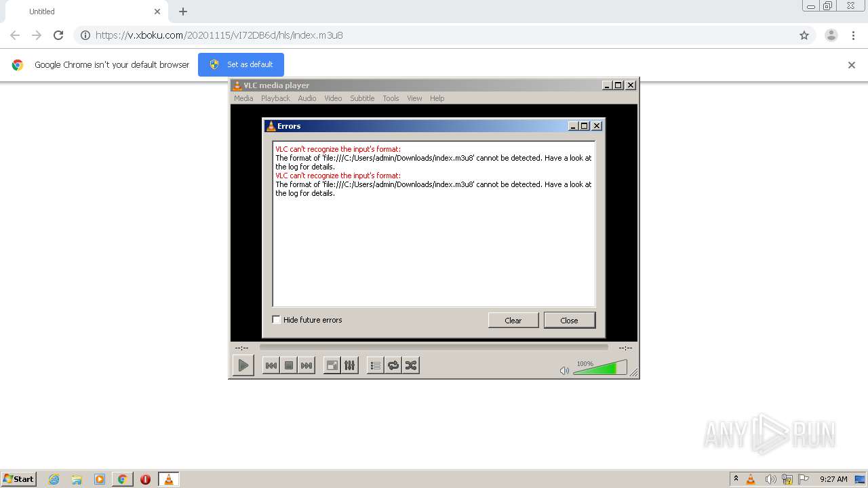The height and width of the screenshot is (488, 868).
Task: Toggle VLC loop mode
Action: [393, 365]
